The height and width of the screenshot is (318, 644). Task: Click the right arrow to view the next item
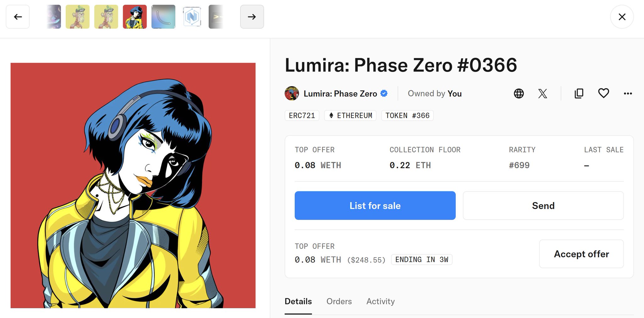point(252,17)
